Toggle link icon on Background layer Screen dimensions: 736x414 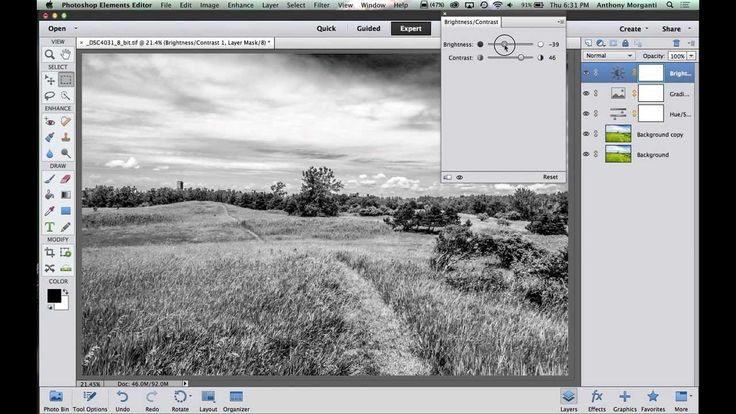[596, 154]
